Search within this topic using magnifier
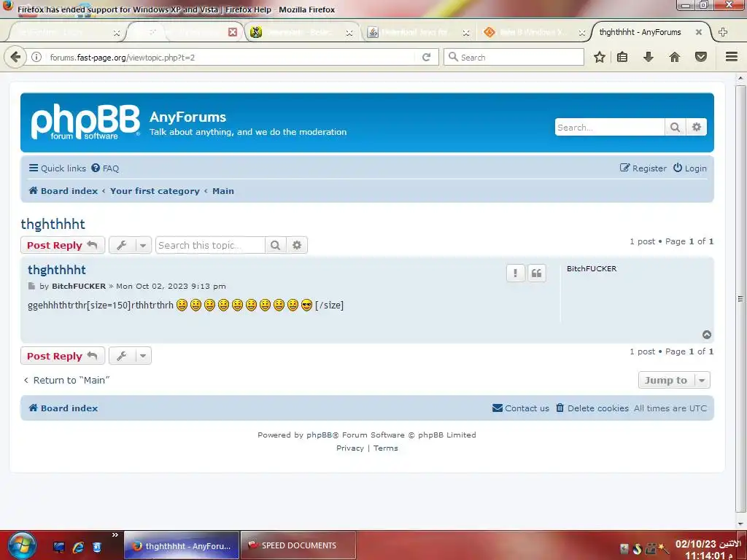The height and width of the screenshot is (560, 747). pyautogui.click(x=275, y=245)
